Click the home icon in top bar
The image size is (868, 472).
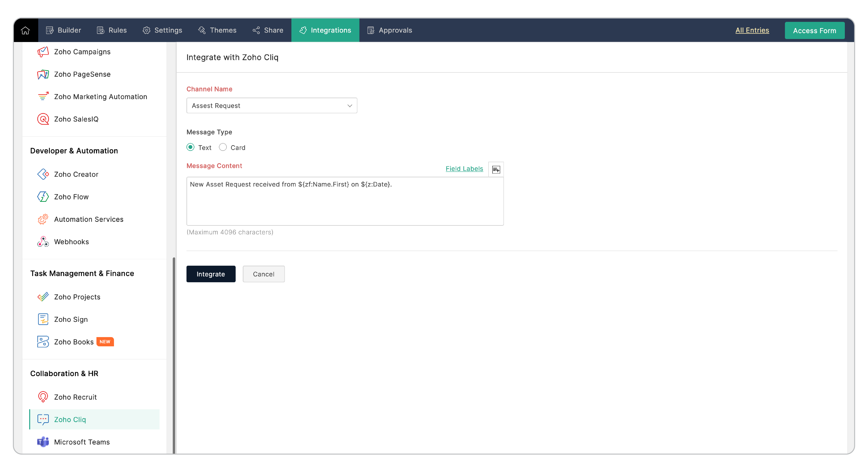25,30
